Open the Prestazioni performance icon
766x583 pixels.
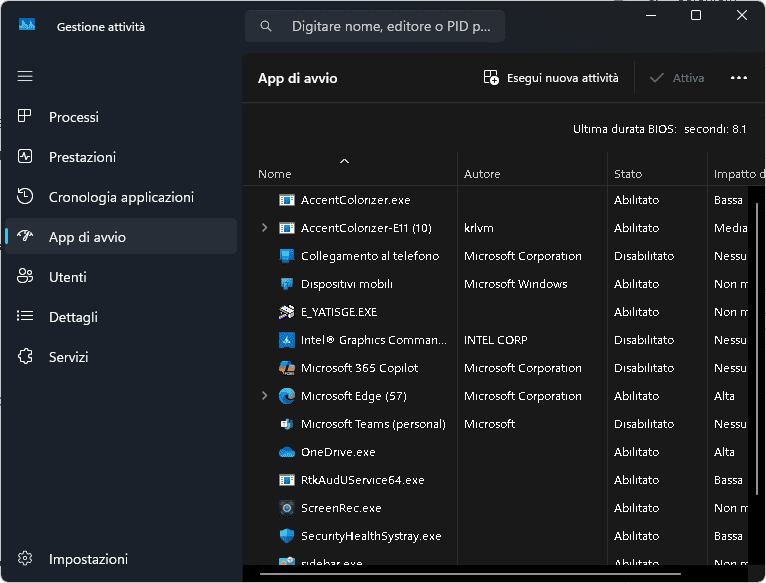tap(26, 157)
